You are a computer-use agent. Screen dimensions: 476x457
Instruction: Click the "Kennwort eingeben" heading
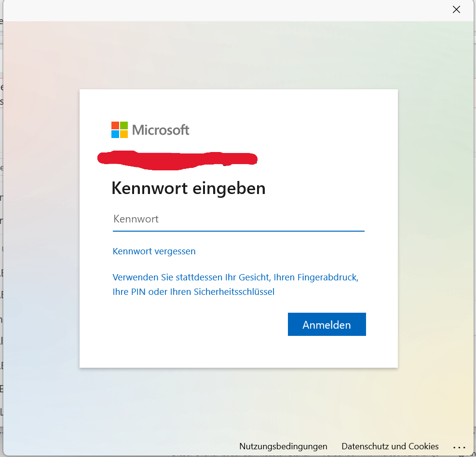(x=188, y=188)
